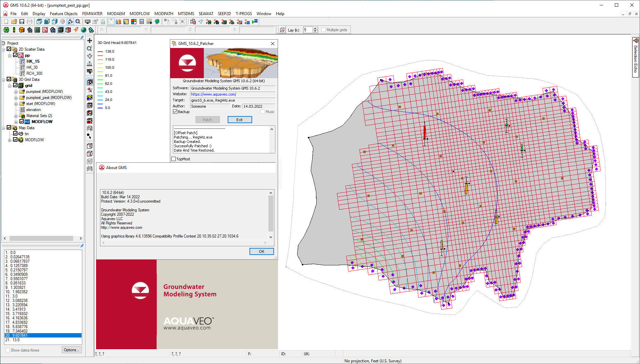
Task: Increase the Lay (k) spinner value
Action: click(x=315, y=29)
